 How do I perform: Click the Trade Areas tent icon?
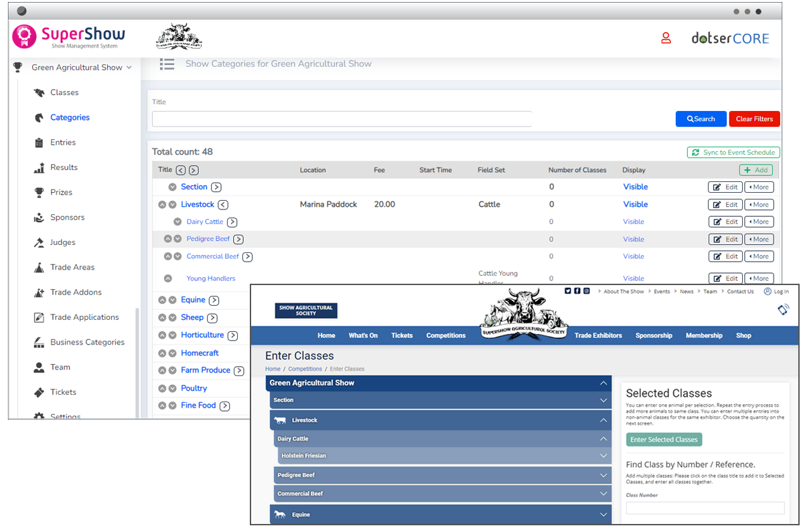coord(39,268)
